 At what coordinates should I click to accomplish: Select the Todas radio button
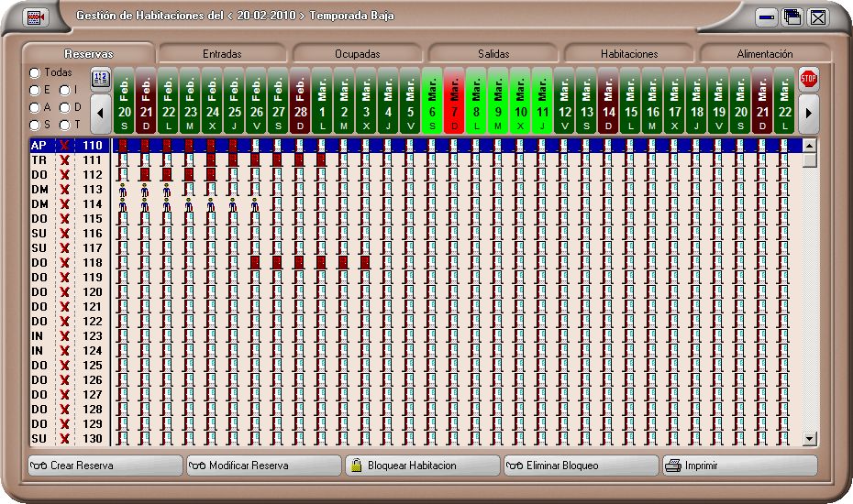(35, 72)
